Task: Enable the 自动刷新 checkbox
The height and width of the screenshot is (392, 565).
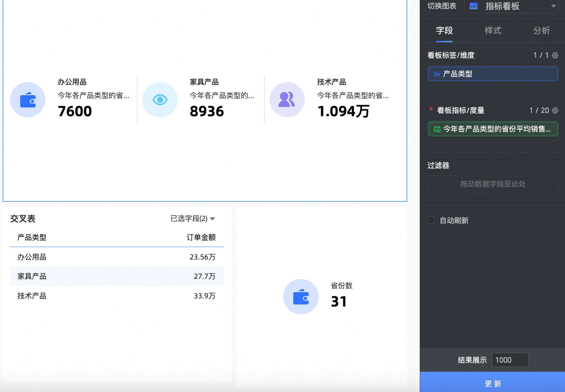Action: [431, 220]
